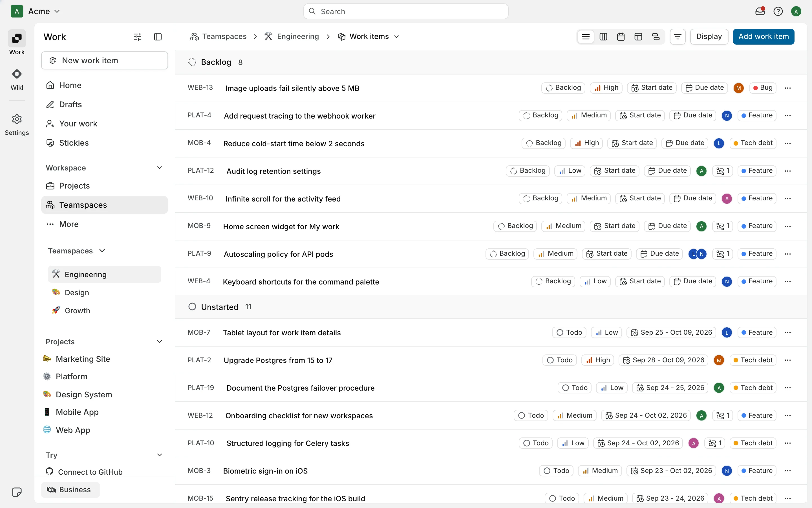The image size is (812, 508).
Task: Open more options for MOB-3 row
Action: coord(788,471)
